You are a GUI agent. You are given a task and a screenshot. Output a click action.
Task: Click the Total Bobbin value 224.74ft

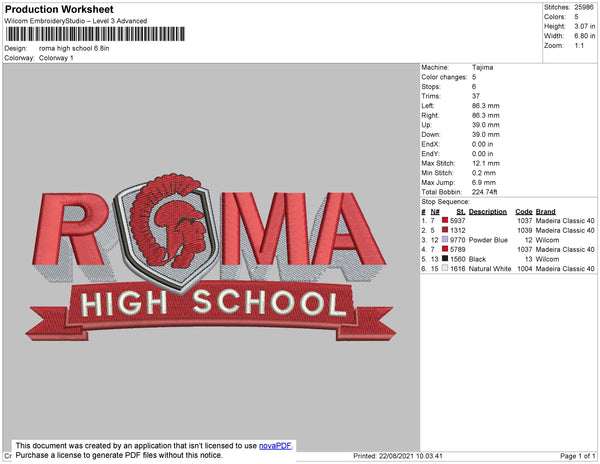pyautogui.click(x=484, y=192)
